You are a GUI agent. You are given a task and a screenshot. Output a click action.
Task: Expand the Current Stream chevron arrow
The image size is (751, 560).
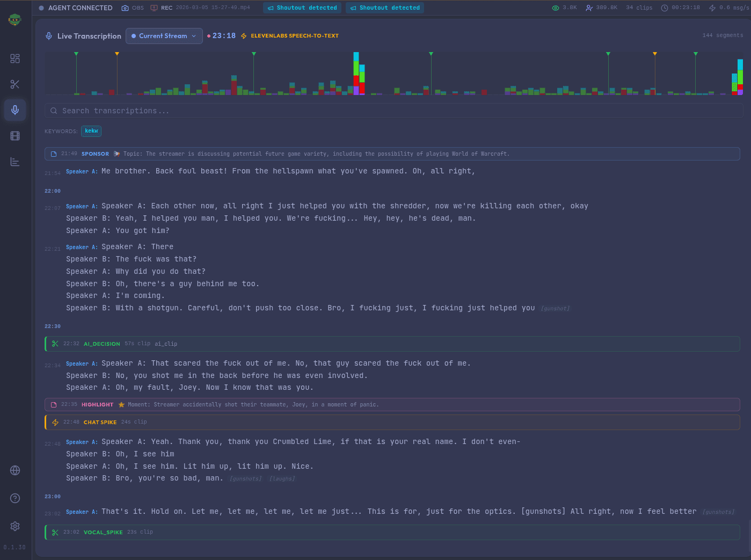pos(194,36)
